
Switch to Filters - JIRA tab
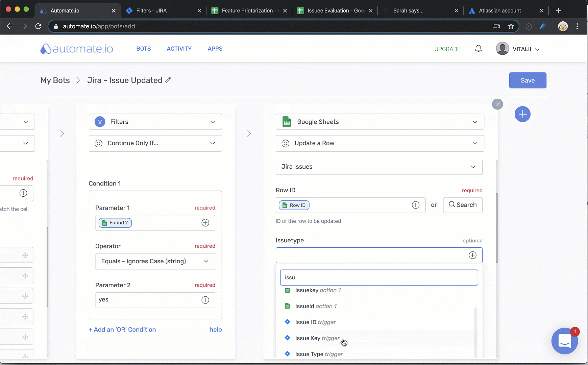pyautogui.click(x=163, y=11)
